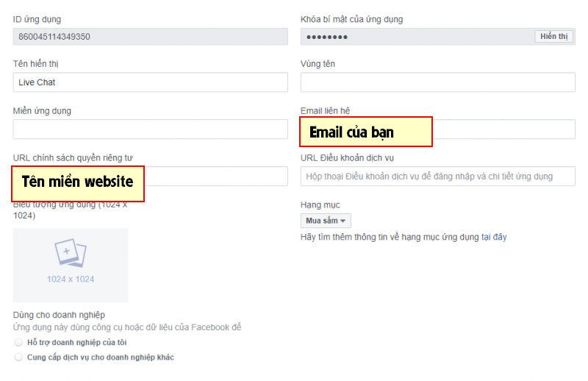Choose Cung cấp dịch vụ cho doanh nghiệp khác
This screenshot has width=588, height=381.
click(x=18, y=357)
